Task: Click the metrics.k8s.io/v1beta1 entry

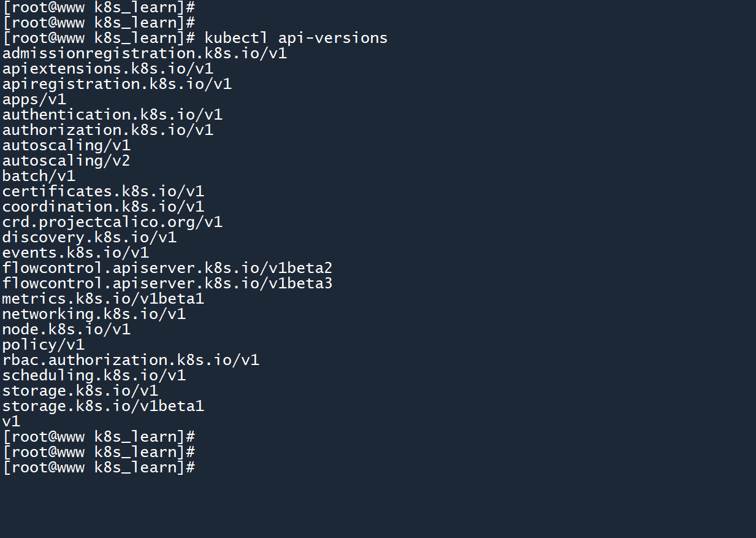Action: [x=103, y=299]
